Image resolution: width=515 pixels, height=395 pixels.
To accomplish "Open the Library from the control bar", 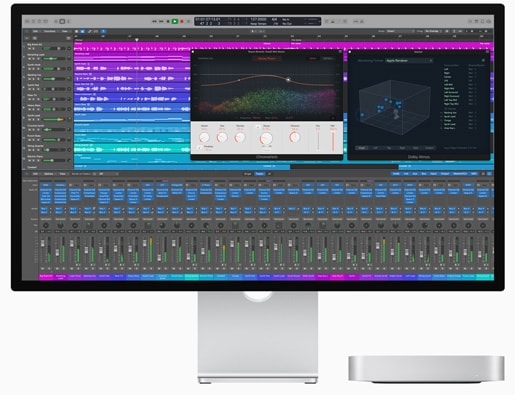I will [x=27, y=21].
